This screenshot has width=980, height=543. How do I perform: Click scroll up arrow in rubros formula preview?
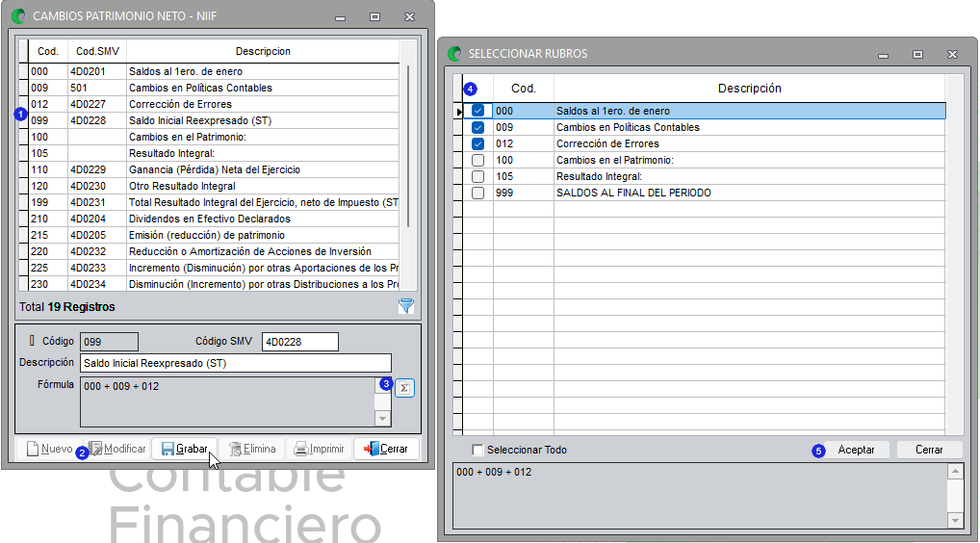(955, 471)
